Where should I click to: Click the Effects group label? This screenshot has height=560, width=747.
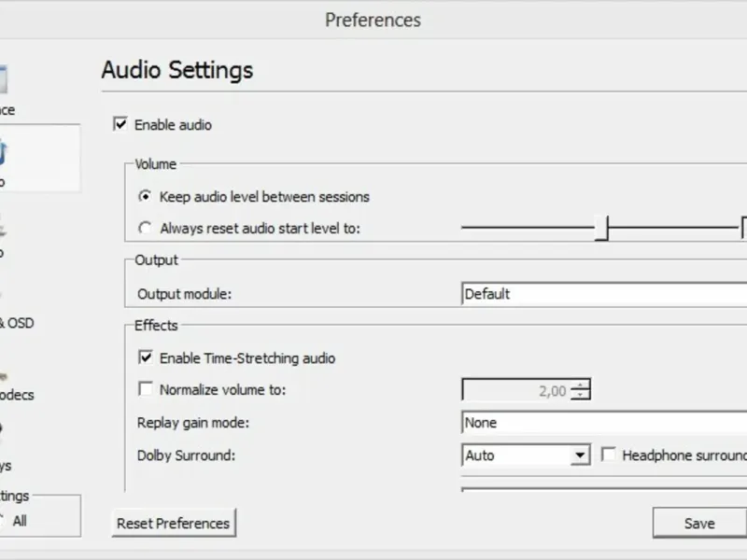coord(156,325)
